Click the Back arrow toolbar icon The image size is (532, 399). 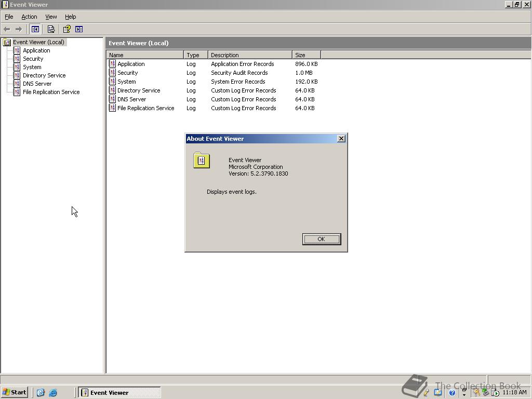(x=7, y=29)
